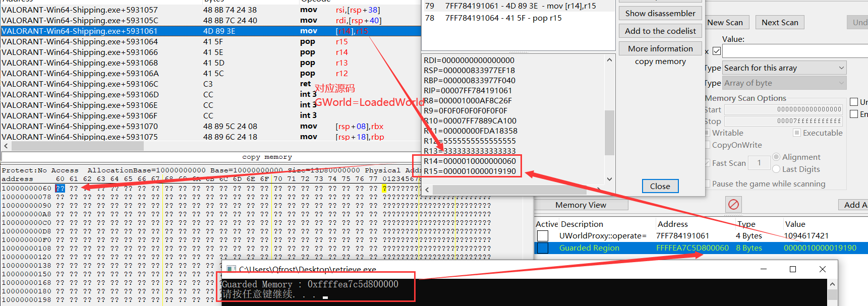Screen dimensions: 868x306
Task: Click the disassembler horizontal scrollbar thumb
Action: click(78, 146)
